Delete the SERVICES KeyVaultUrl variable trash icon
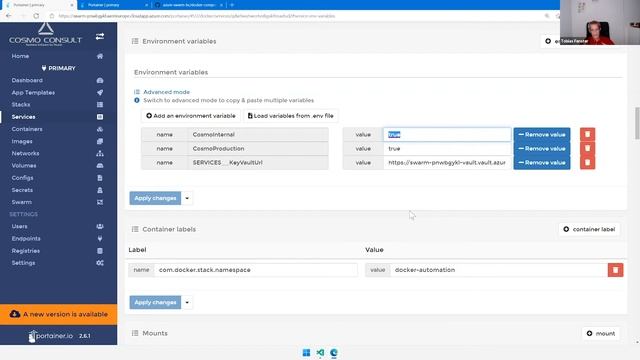The height and width of the screenshot is (360, 640). (x=587, y=162)
